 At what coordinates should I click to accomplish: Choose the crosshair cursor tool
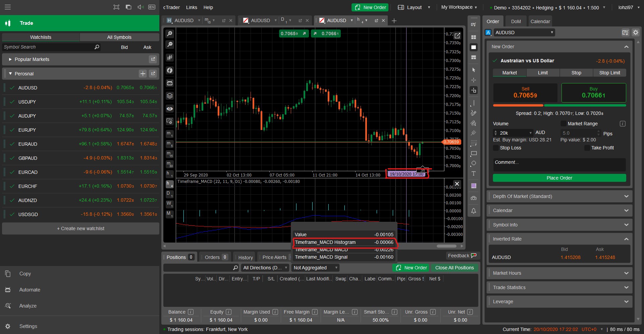coord(474,80)
